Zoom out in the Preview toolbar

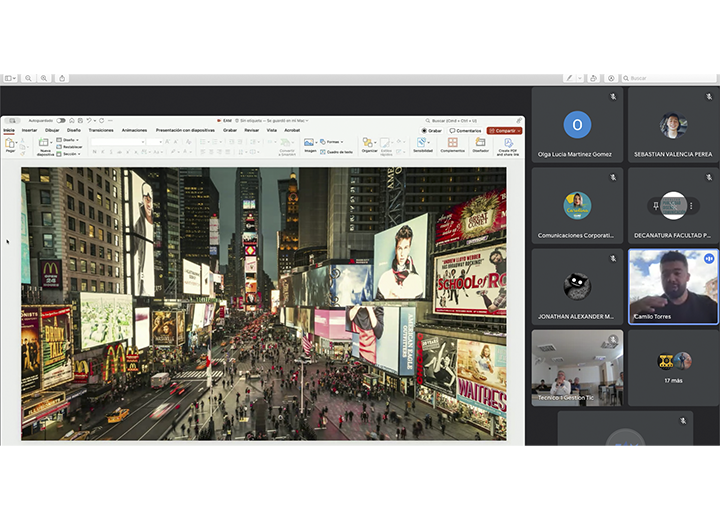point(28,79)
